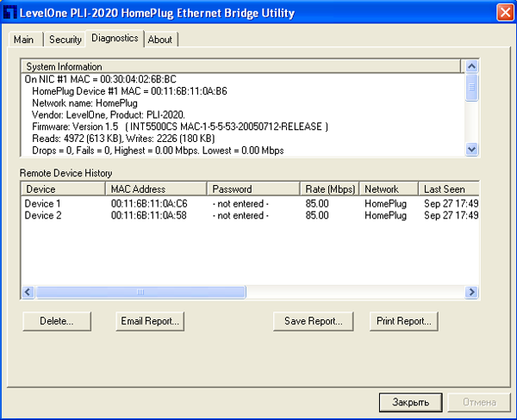This screenshot has width=517, height=420.
Task: Click System Information scroll up arrow
Action: point(471,66)
